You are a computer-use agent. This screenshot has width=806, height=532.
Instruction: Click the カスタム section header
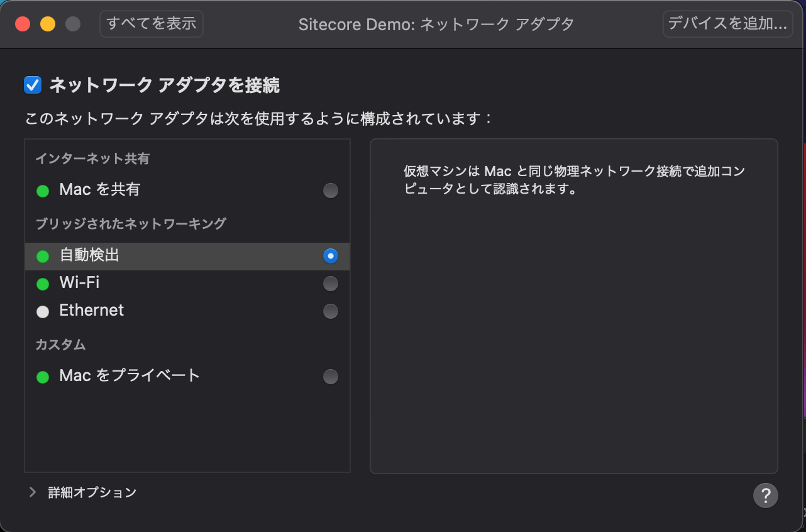[x=60, y=345]
